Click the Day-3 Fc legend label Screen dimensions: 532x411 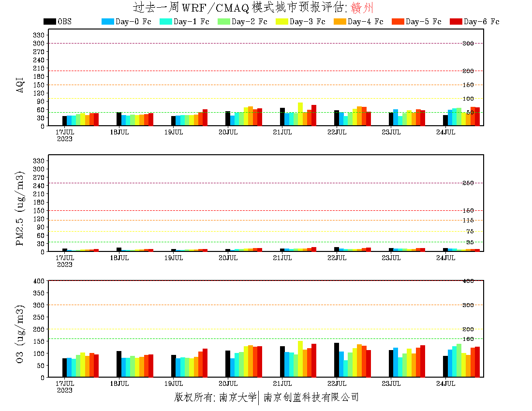[308, 22]
